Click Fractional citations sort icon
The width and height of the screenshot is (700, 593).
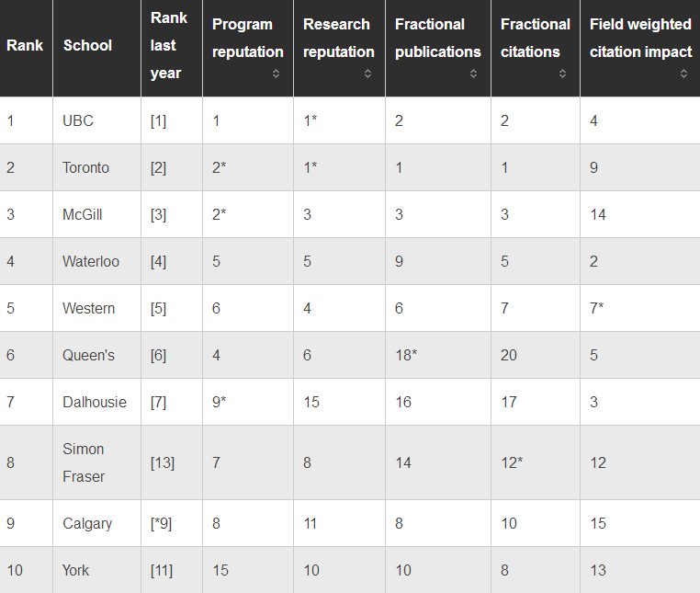pyautogui.click(x=562, y=74)
